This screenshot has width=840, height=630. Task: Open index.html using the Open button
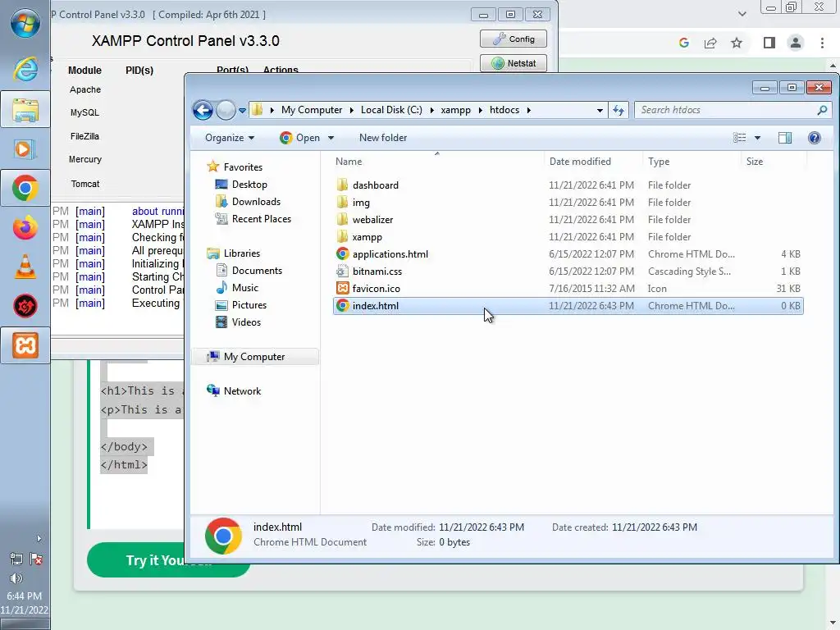300,138
